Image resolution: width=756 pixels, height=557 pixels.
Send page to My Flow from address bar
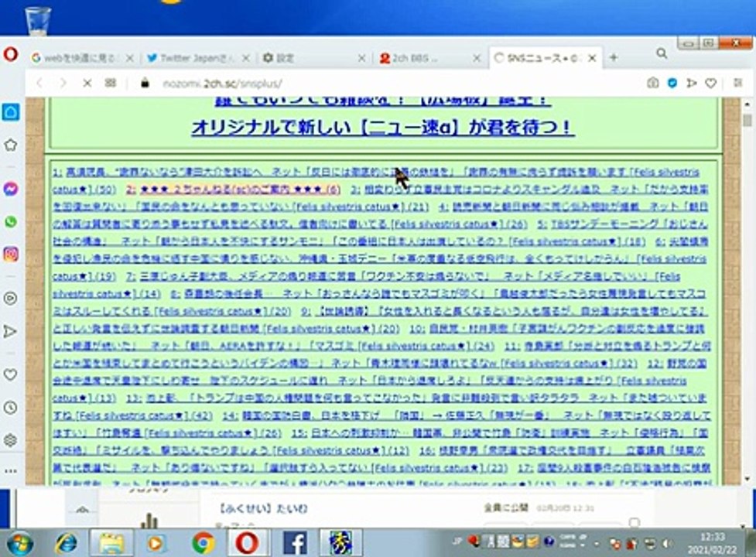692,84
